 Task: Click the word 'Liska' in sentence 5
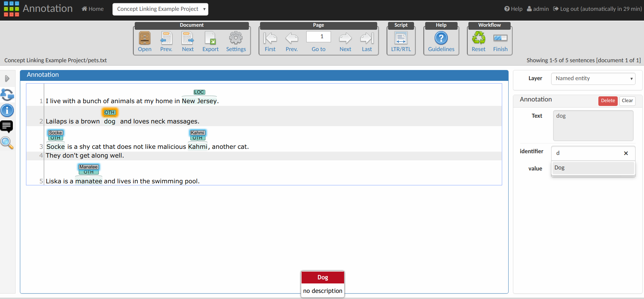click(x=53, y=181)
